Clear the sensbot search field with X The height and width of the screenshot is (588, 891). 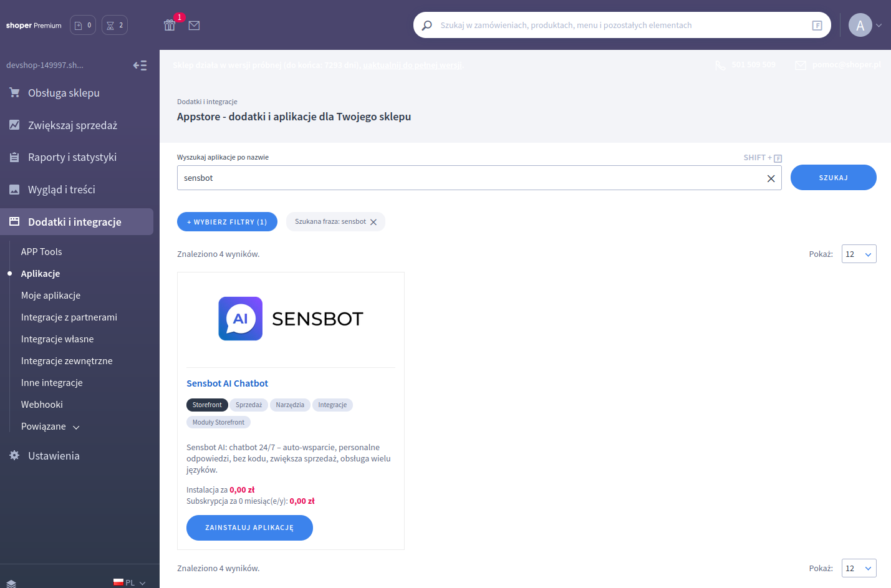pyautogui.click(x=771, y=178)
